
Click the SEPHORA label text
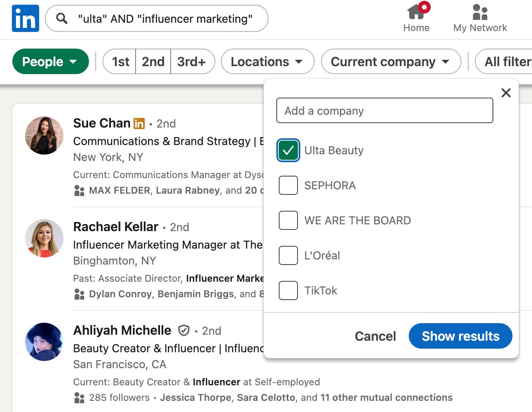(330, 185)
